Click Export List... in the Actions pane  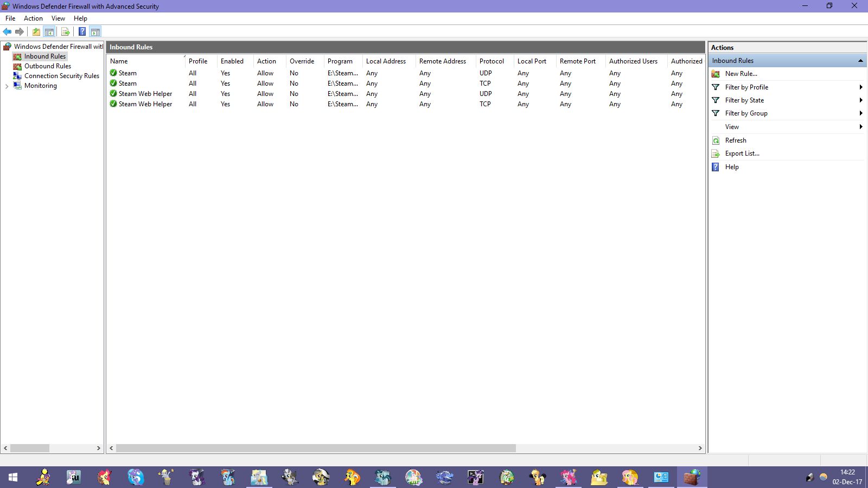(742, 153)
